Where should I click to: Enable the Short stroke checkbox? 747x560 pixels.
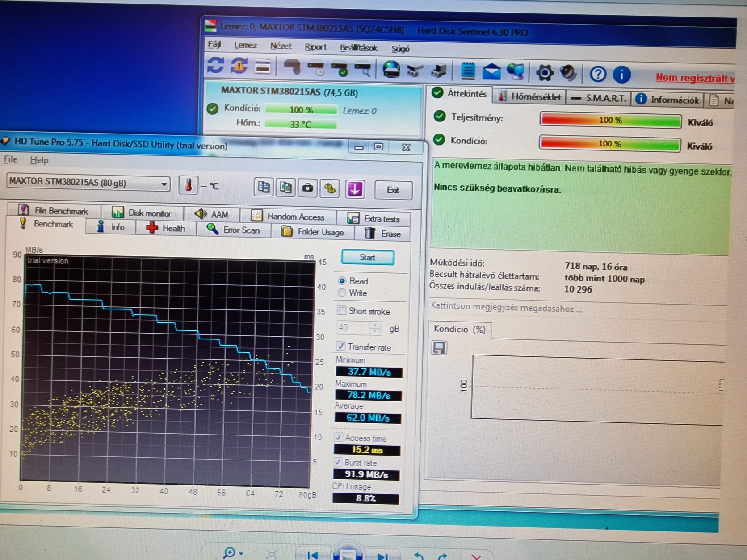342,310
